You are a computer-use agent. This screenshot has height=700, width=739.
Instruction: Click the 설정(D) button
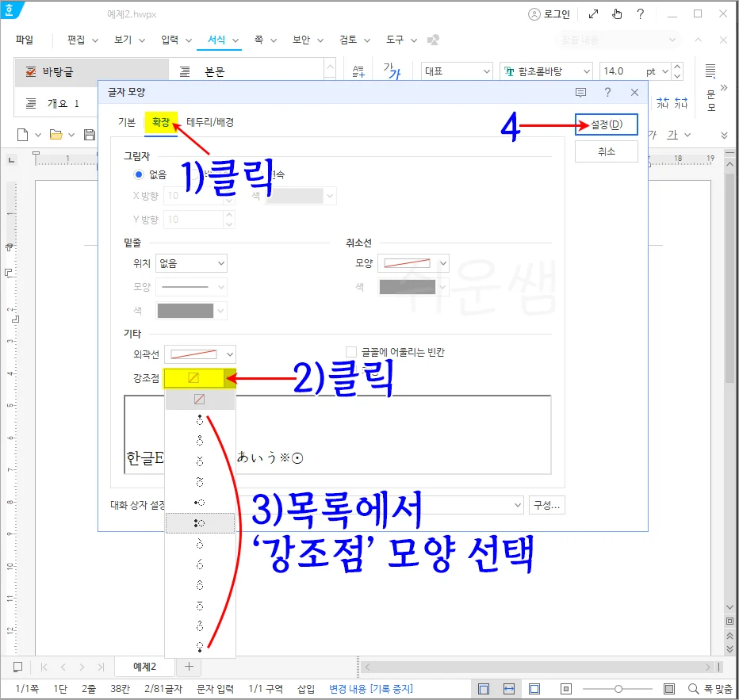(x=606, y=124)
